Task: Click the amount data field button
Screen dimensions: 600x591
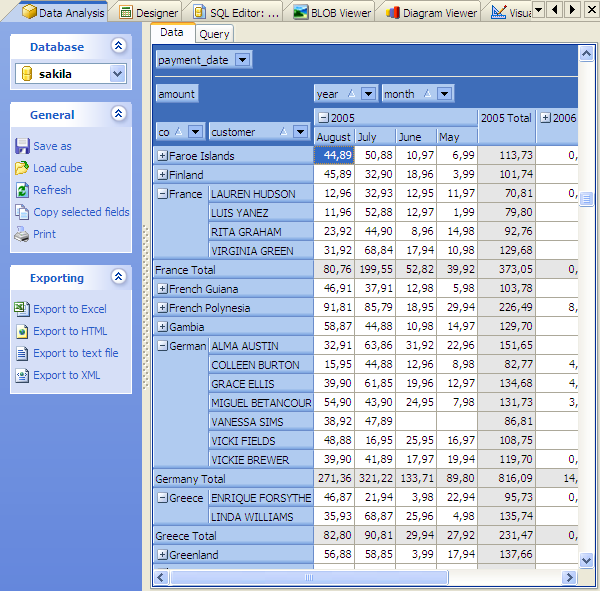Action: click(177, 94)
